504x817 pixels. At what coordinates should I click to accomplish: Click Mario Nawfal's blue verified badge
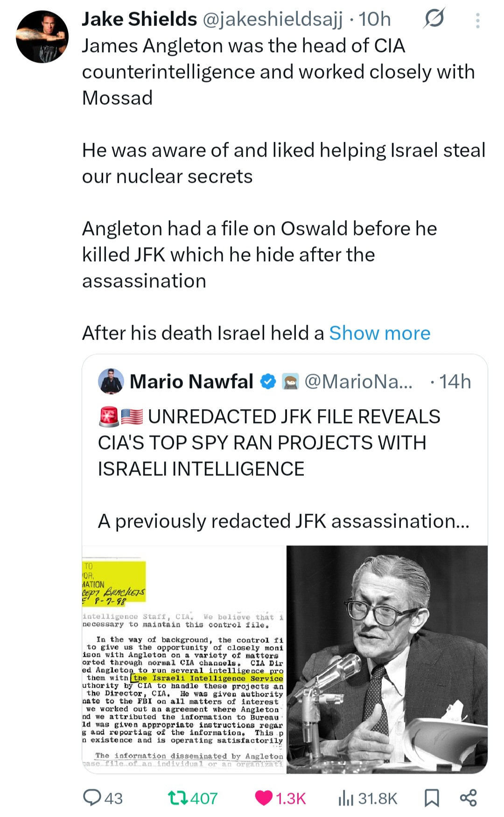[x=267, y=382]
